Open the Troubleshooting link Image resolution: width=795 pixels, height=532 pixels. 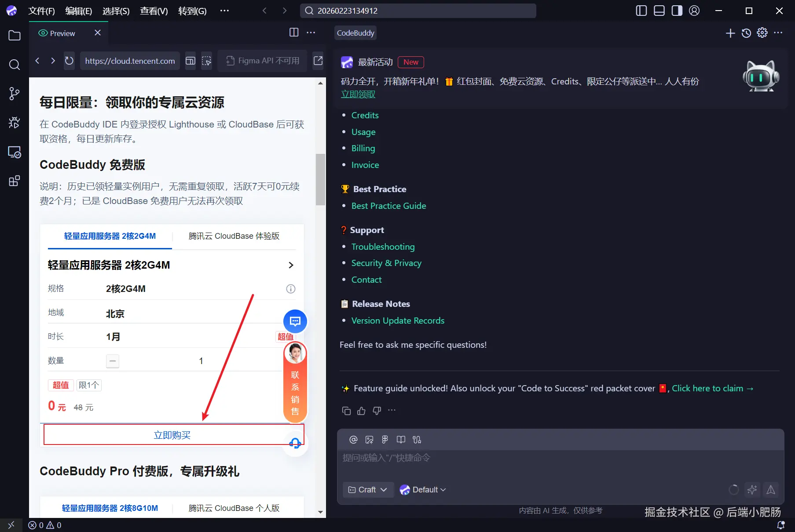click(383, 247)
